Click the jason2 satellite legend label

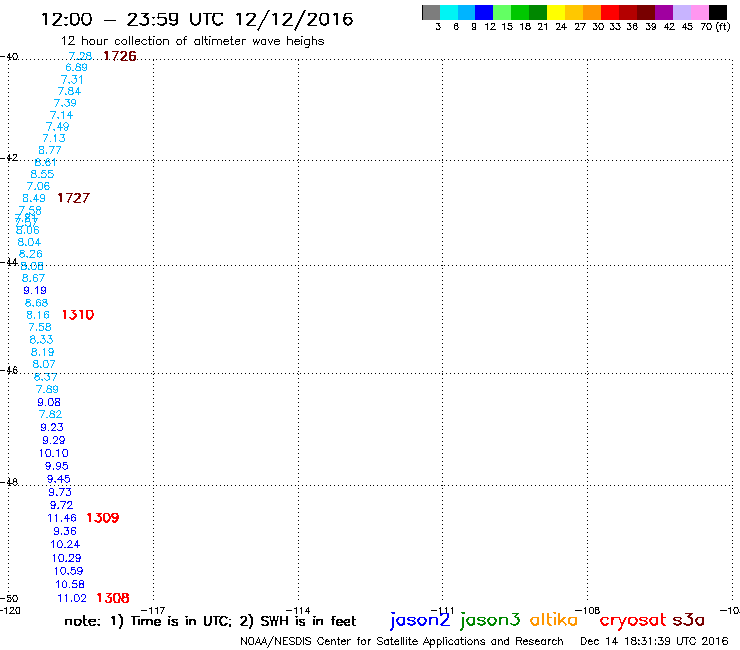pos(420,620)
